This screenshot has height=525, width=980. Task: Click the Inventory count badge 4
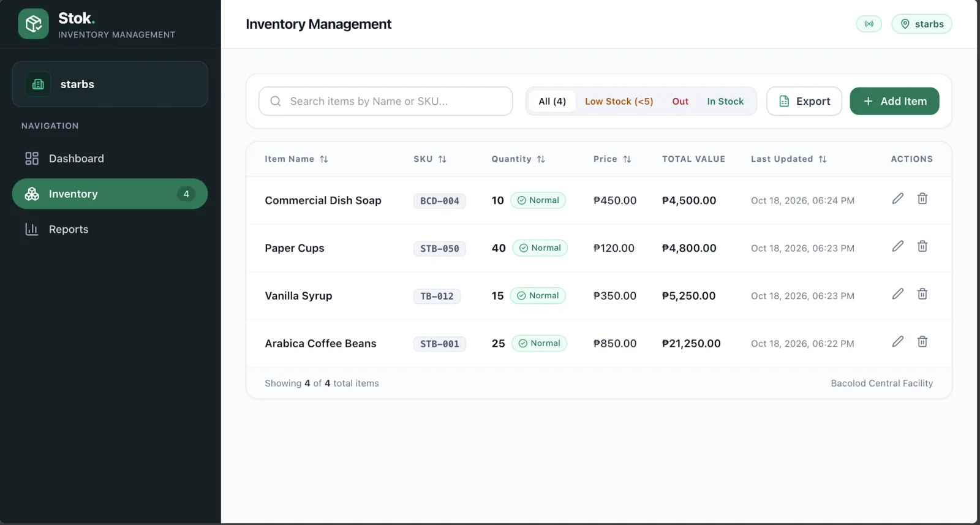tap(186, 194)
